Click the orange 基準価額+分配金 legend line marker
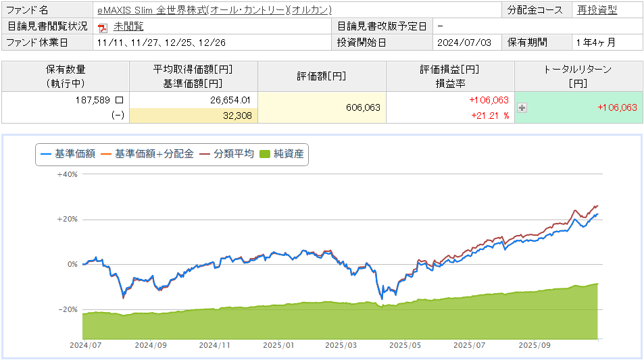The image size is (644, 360). coord(106,154)
